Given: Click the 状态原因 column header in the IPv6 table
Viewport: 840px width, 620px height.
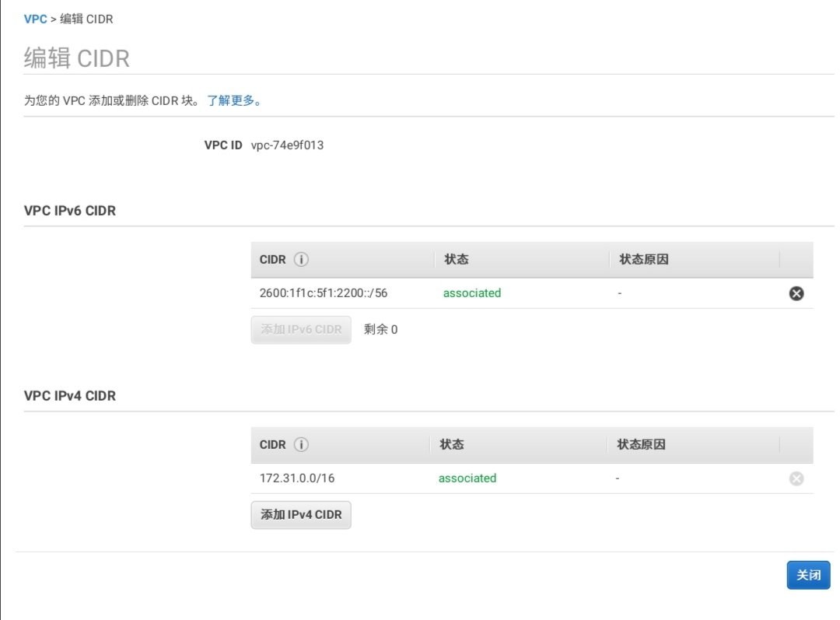Looking at the screenshot, I should tap(643, 260).
